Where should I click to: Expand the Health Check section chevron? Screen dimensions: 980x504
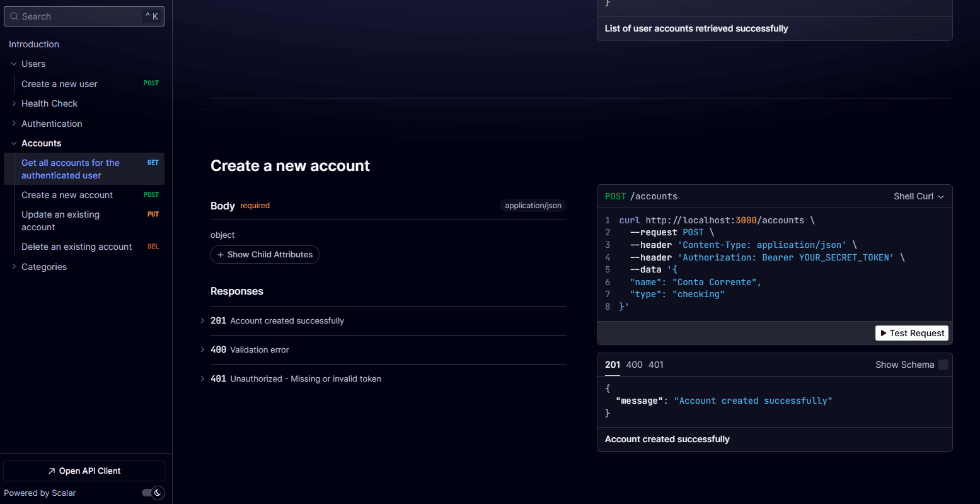14,103
